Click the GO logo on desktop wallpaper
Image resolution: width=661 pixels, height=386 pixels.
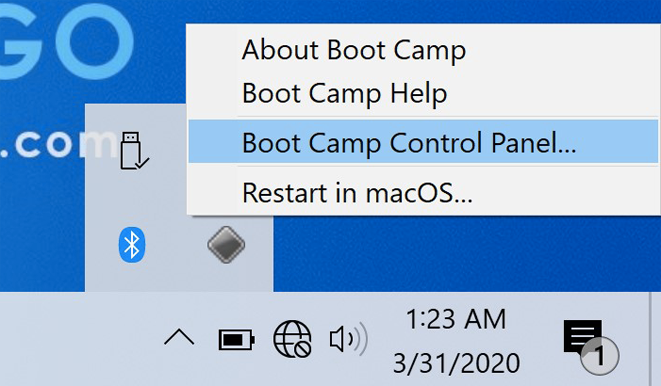click(67, 40)
